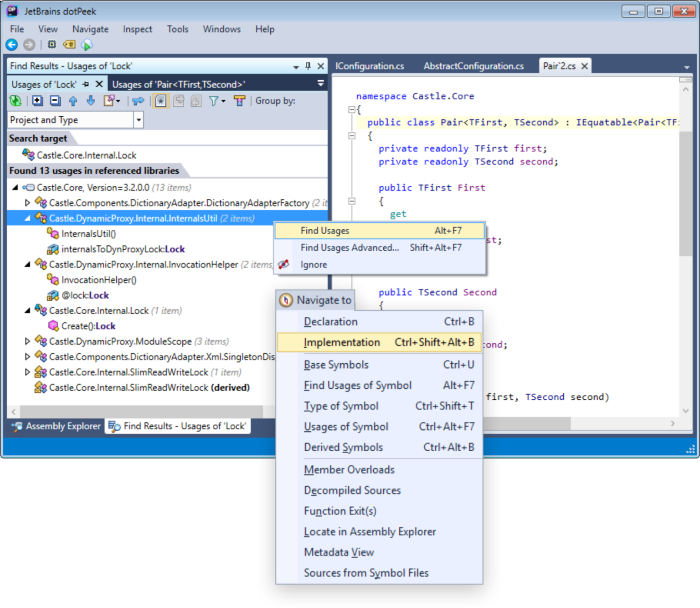700x608 pixels.
Task: Open the Export results icon
Action: point(108,101)
